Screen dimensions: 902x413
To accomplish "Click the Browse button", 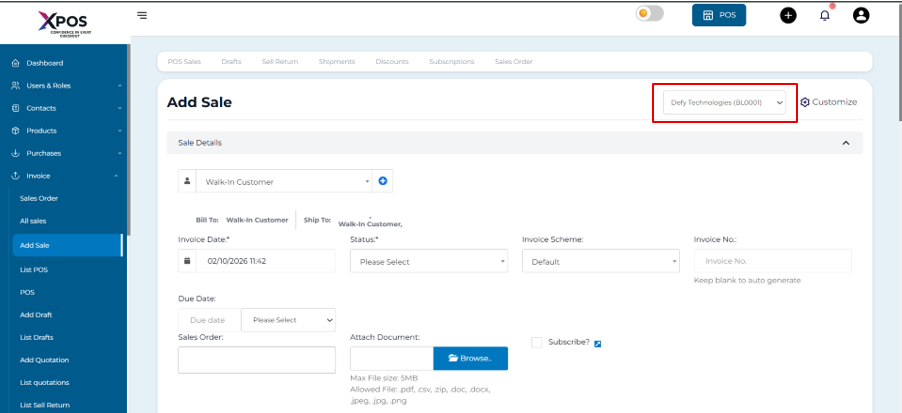I will (x=470, y=358).
